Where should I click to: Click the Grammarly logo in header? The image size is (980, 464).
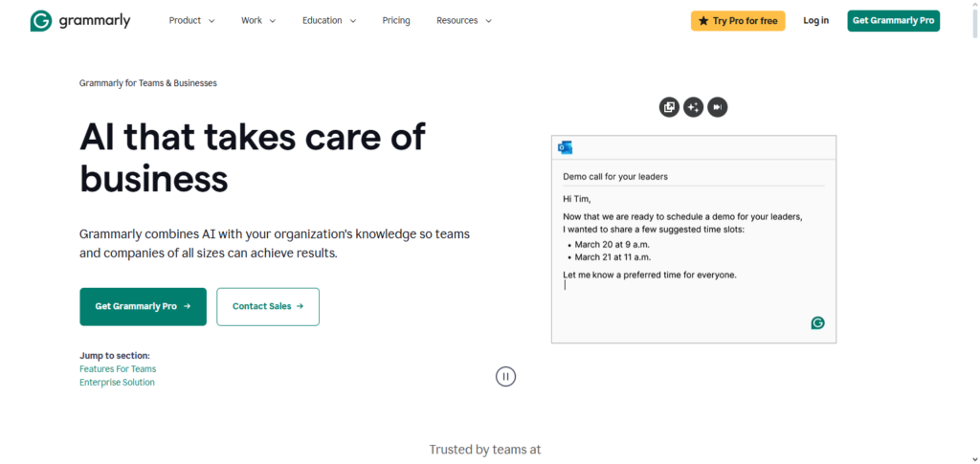pos(80,21)
